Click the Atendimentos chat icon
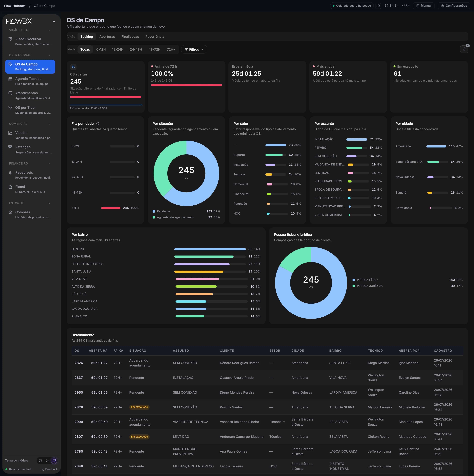474x476 pixels. pos(10,93)
